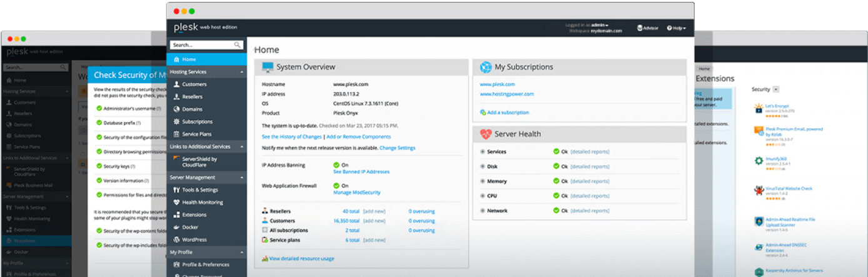Click the Let's Encrypt extension icon
This screenshot has height=277, width=868.
(759, 109)
